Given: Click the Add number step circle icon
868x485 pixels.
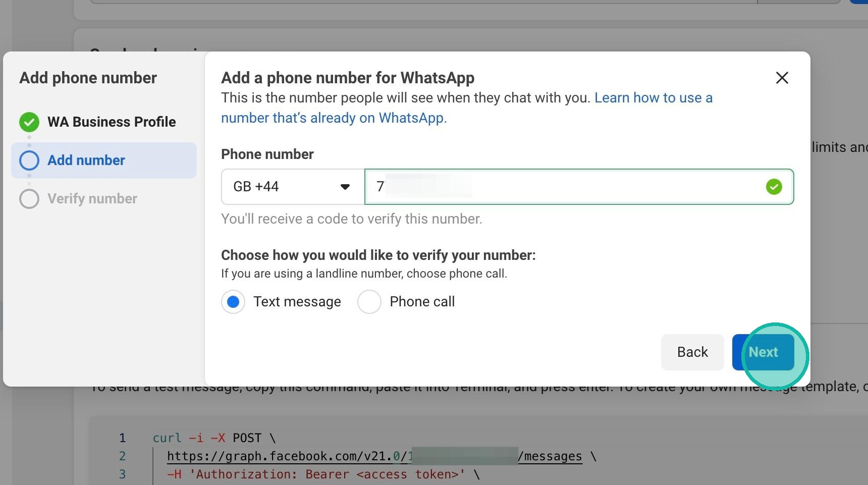Looking at the screenshot, I should pyautogui.click(x=29, y=160).
